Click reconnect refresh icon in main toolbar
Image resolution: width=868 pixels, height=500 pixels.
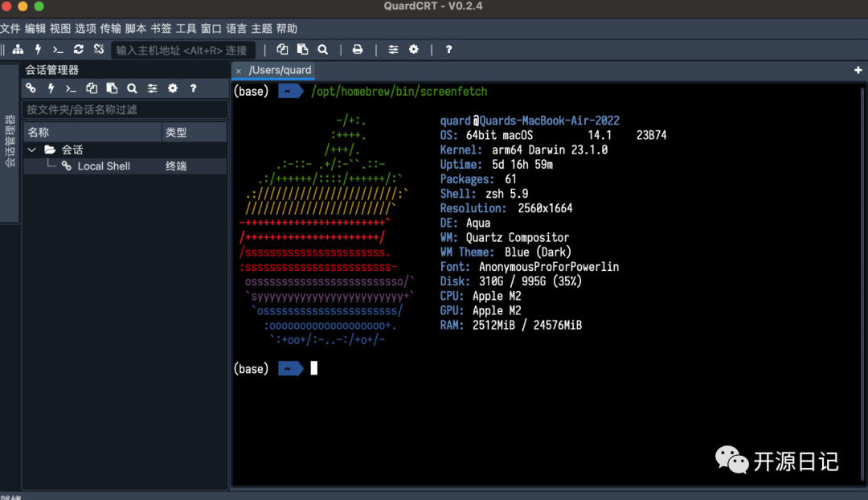coord(78,49)
